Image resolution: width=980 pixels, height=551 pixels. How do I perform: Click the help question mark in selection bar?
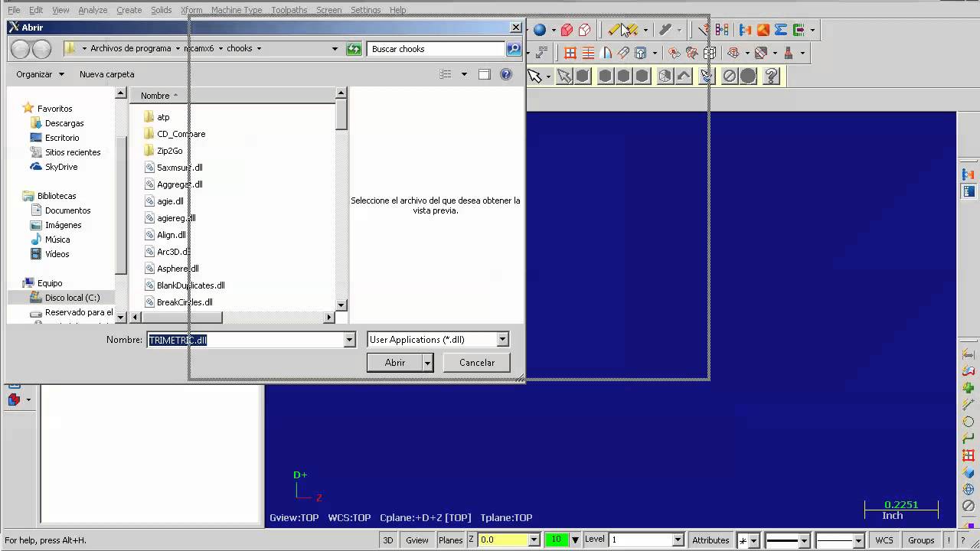[771, 76]
